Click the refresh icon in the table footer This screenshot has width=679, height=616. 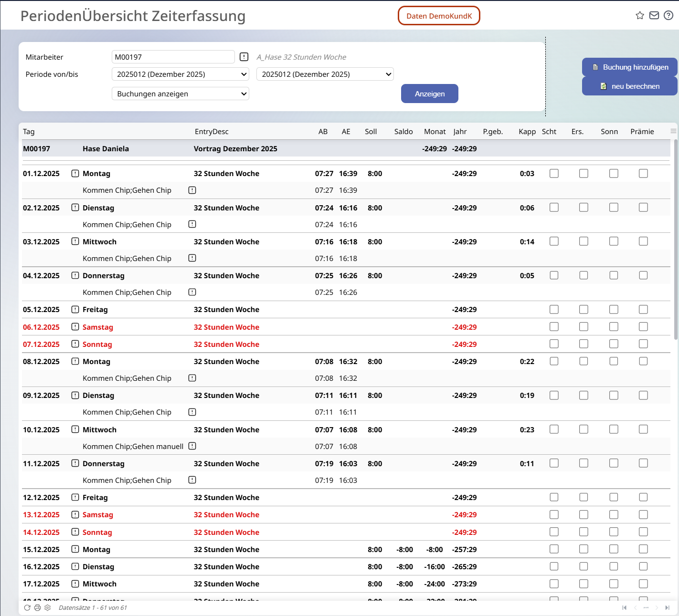click(27, 607)
